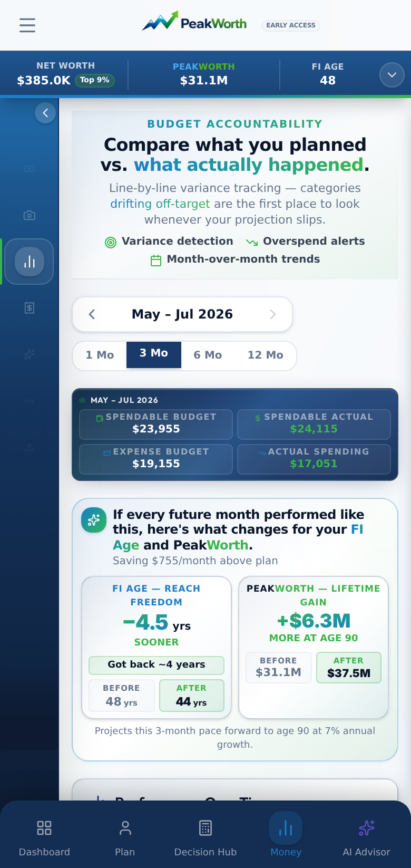Select the 12 Mo range
This screenshot has height=868, width=411.
pos(266,355)
